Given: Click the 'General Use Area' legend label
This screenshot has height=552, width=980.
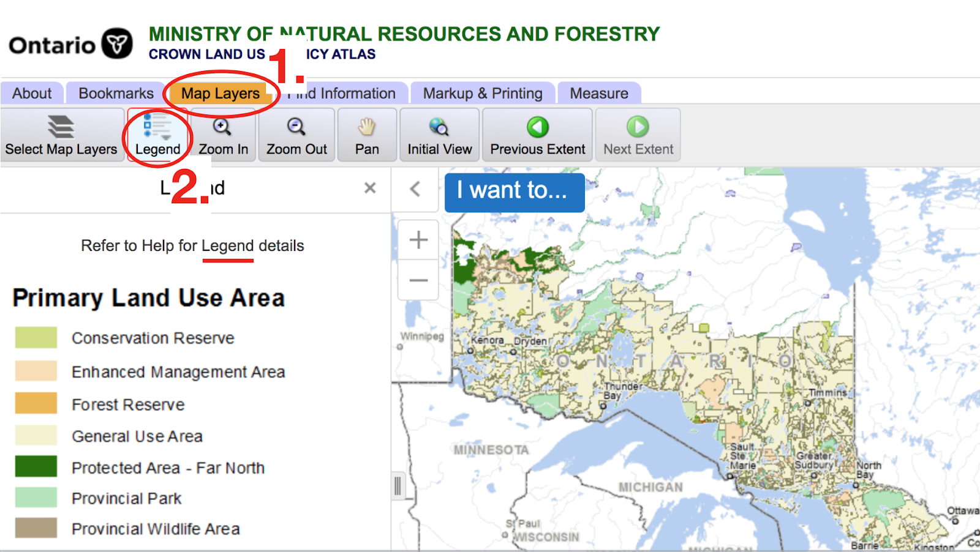Looking at the screenshot, I should click(137, 436).
